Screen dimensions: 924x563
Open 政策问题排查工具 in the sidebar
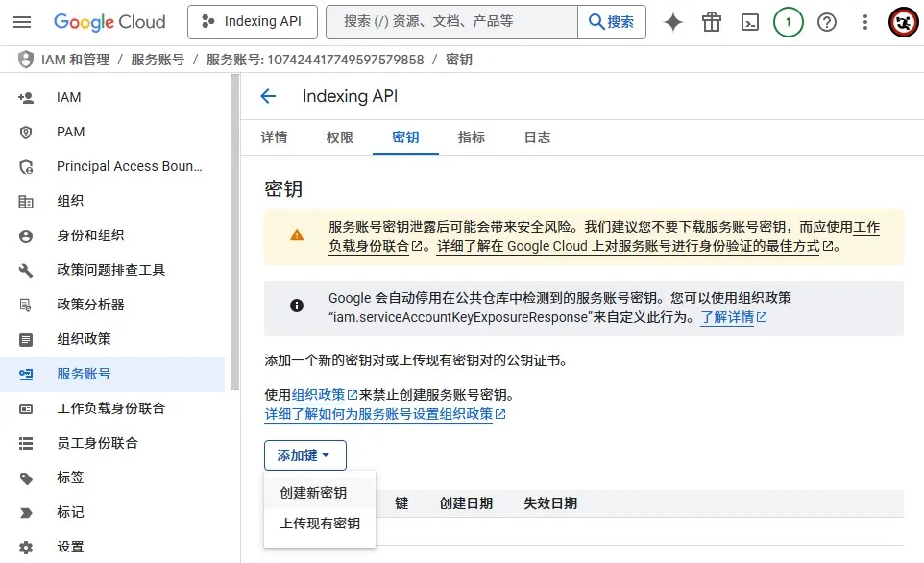pyautogui.click(x=112, y=270)
